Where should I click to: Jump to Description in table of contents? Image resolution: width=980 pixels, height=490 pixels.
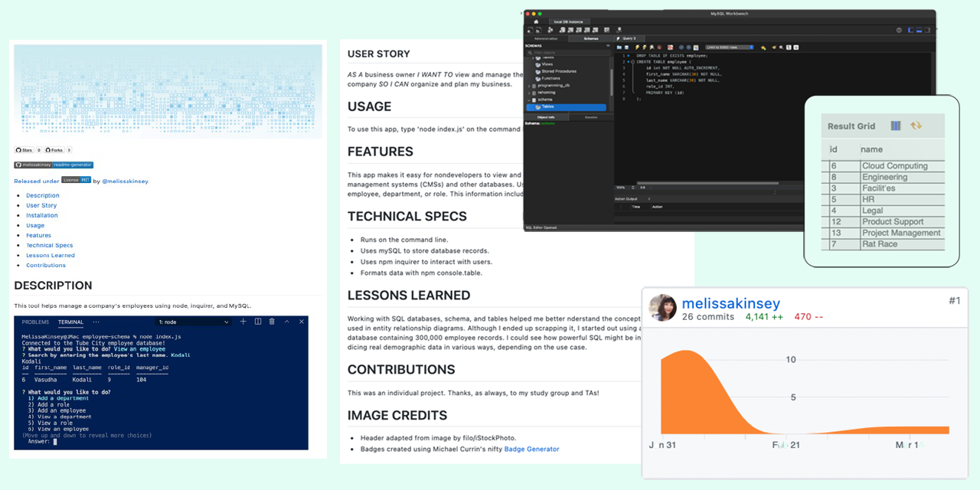pos(43,195)
